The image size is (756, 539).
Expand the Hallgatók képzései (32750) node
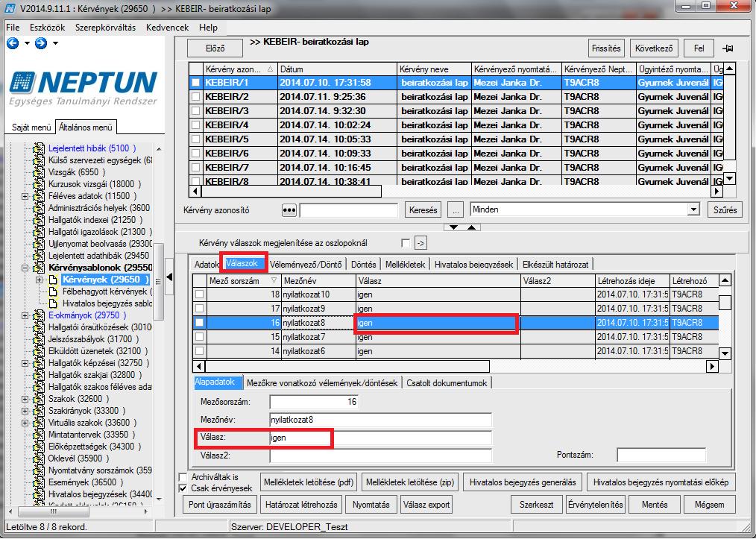click(25, 364)
